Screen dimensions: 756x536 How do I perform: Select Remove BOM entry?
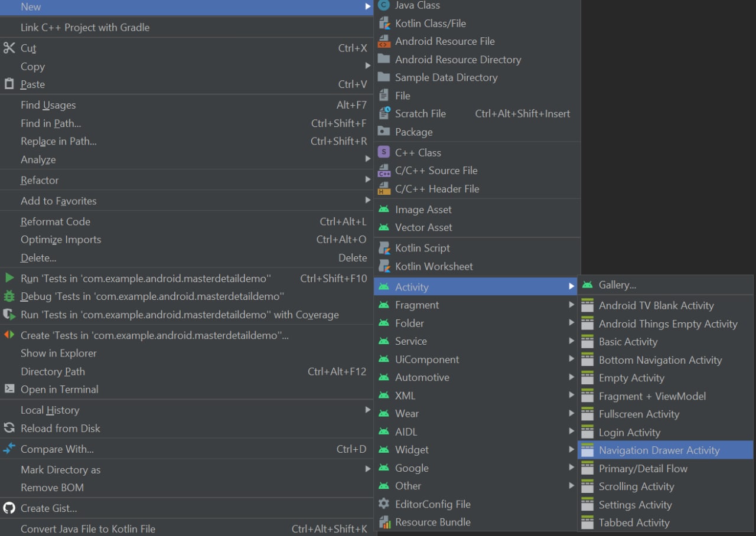pos(187,488)
